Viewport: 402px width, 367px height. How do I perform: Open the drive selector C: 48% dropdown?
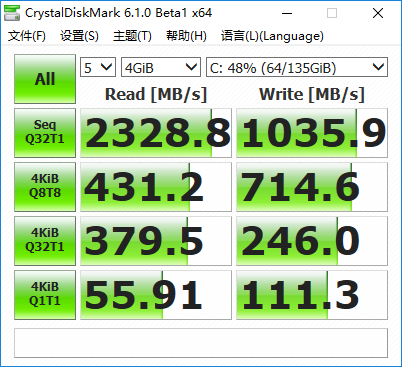297,67
